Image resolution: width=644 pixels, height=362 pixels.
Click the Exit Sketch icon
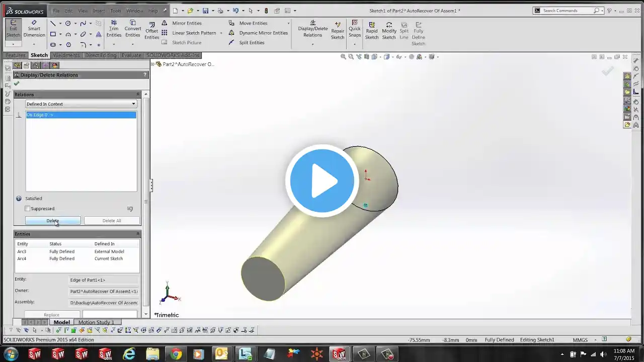pos(13,29)
